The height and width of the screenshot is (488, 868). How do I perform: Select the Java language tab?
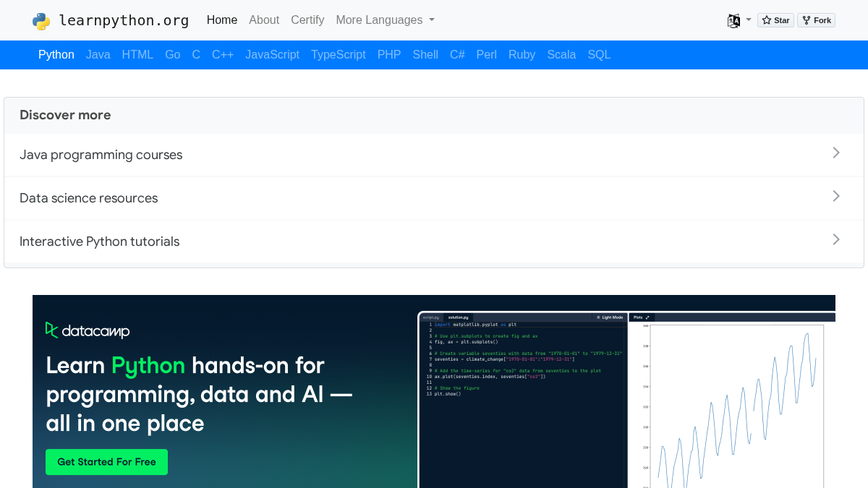coord(98,55)
